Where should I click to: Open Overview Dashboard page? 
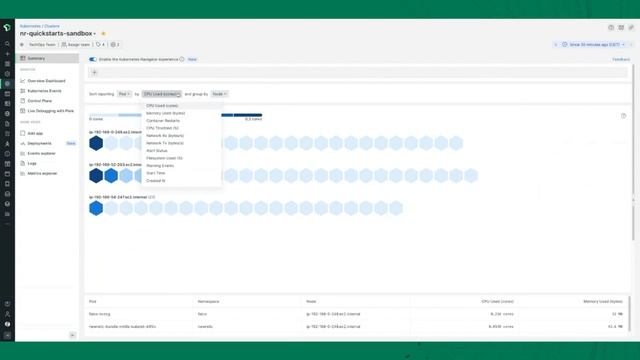[x=47, y=81]
